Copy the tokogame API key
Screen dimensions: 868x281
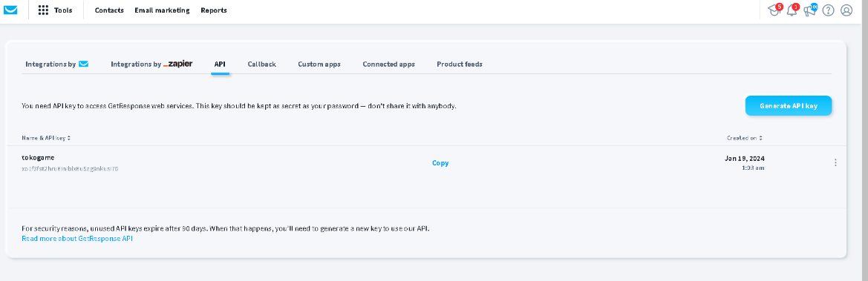pyautogui.click(x=440, y=163)
